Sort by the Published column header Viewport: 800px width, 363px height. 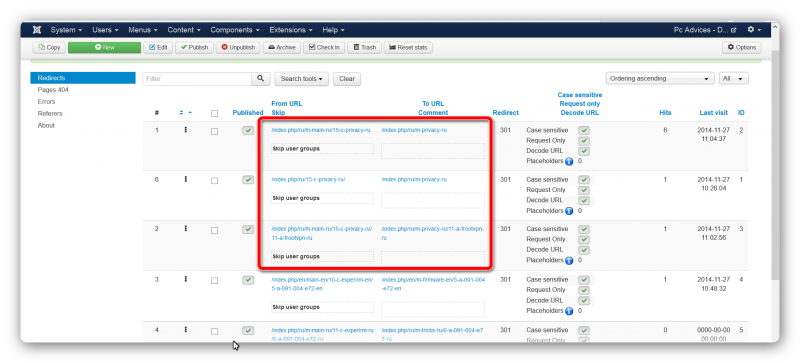[248, 113]
